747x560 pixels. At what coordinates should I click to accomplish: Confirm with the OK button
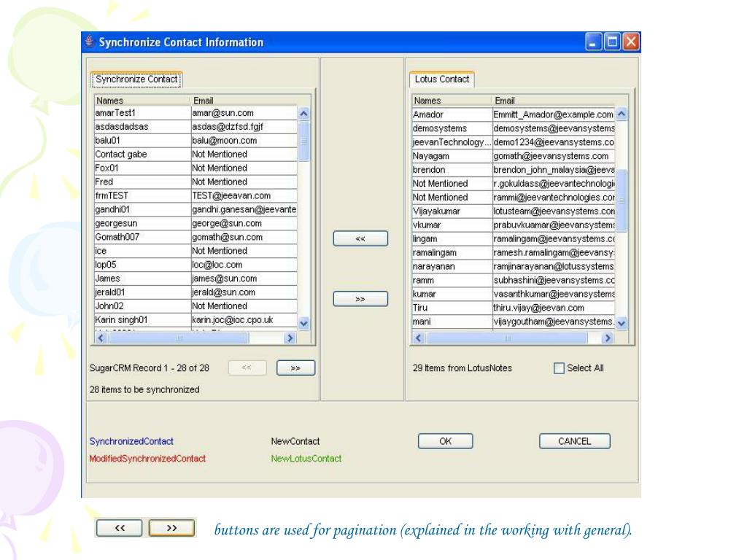pos(445,441)
